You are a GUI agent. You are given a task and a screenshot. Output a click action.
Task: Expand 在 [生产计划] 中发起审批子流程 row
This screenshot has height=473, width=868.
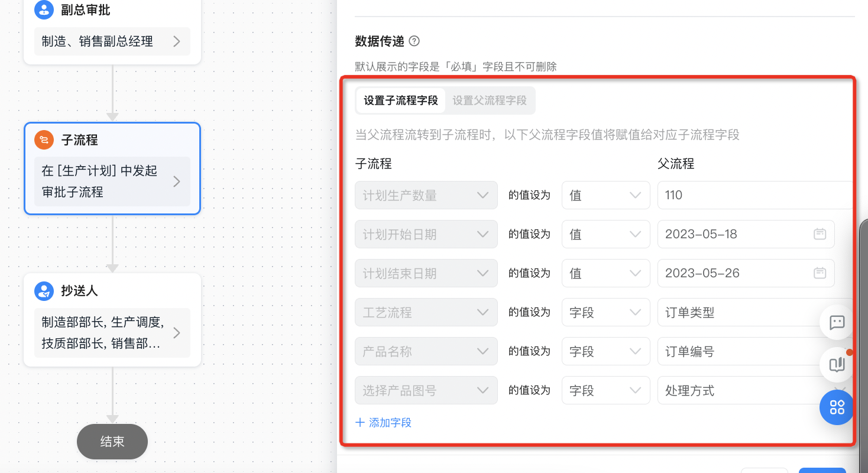coord(112,182)
